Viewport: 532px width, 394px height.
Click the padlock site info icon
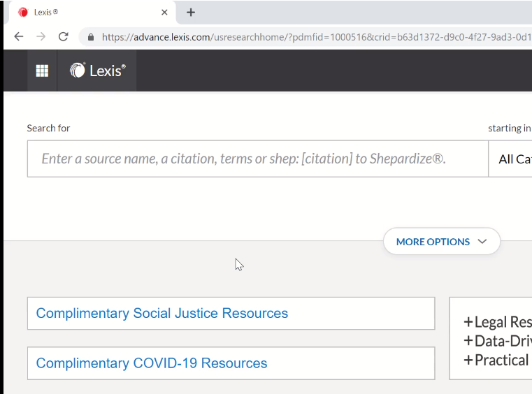pos(91,37)
